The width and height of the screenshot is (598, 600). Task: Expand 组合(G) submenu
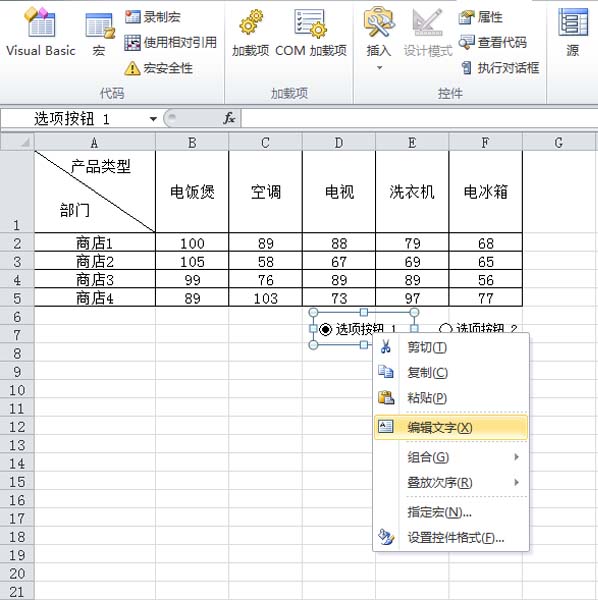click(x=451, y=457)
